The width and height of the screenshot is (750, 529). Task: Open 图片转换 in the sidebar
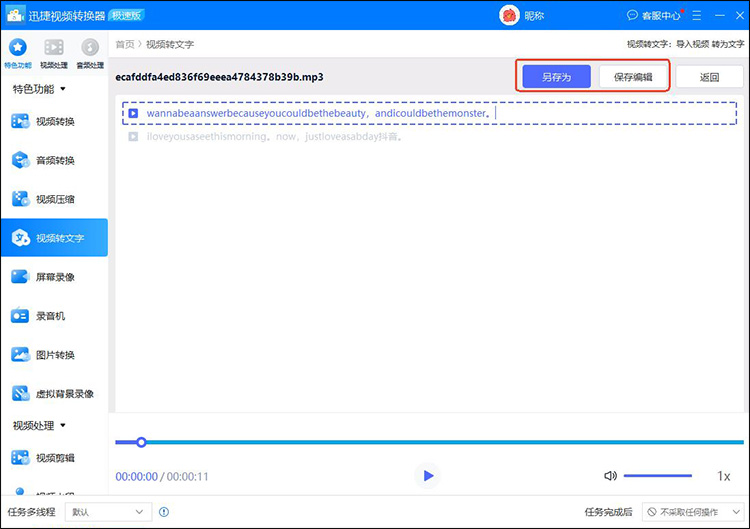(55, 355)
